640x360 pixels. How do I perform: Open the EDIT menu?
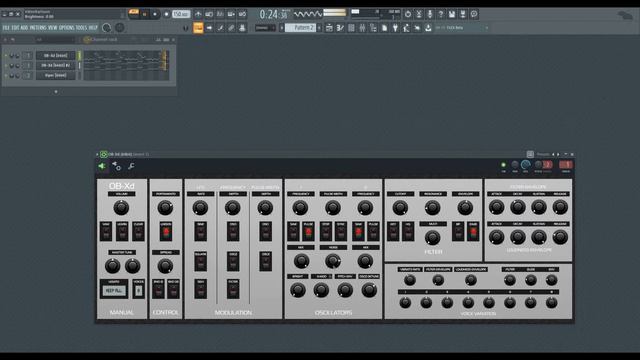(x=15, y=28)
